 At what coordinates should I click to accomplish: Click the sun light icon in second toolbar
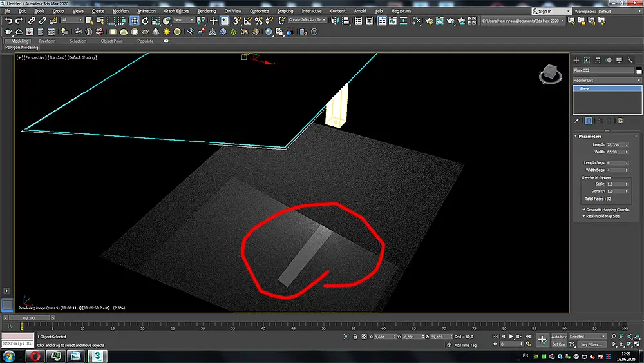coord(166,32)
